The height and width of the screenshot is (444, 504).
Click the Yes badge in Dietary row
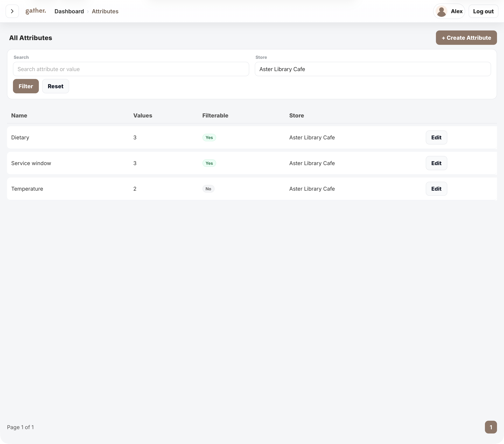coord(209,138)
